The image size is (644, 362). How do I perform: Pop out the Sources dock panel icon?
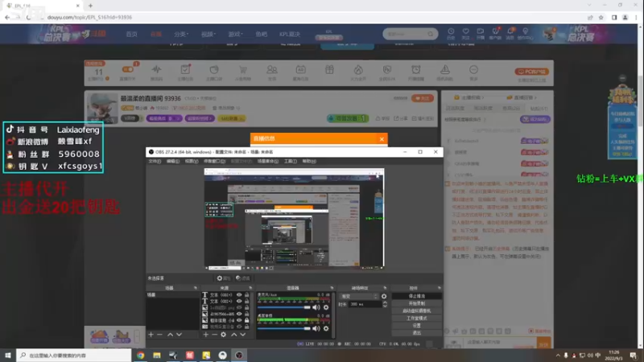[250, 288]
